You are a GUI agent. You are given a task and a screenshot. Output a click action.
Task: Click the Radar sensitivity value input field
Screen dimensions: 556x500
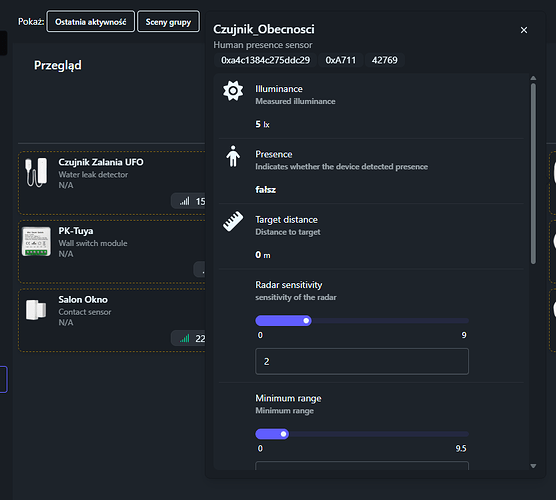(362, 361)
